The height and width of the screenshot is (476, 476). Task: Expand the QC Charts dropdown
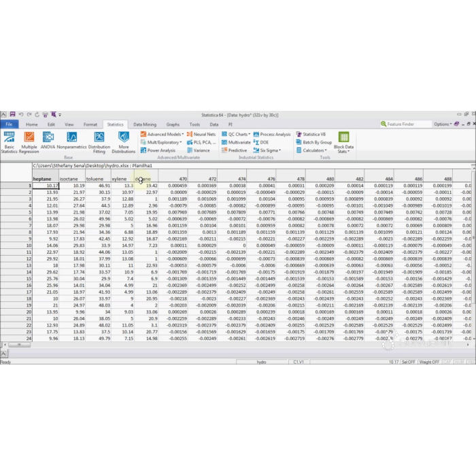[236, 134]
